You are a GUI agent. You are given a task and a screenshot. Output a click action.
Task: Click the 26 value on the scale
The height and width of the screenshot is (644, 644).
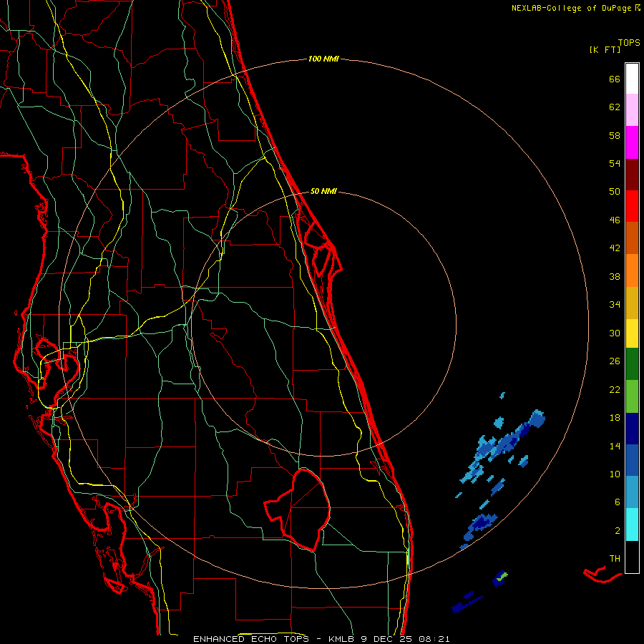tap(615, 361)
